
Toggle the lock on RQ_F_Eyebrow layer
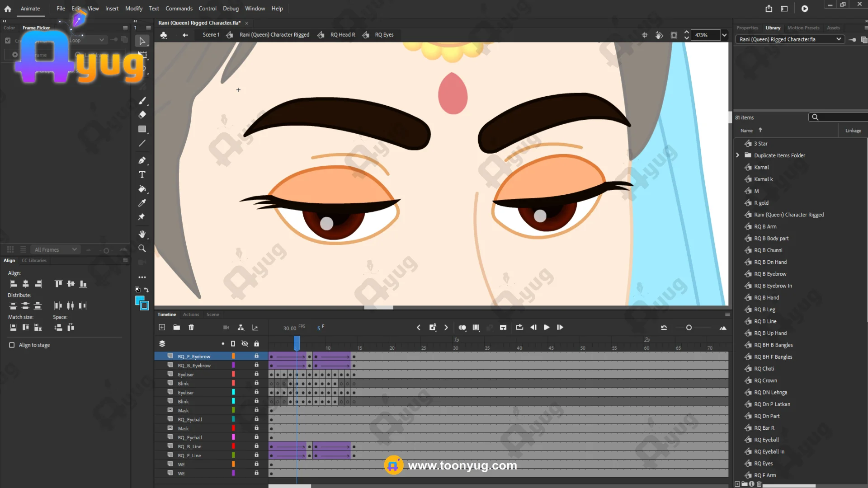click(256, 356)
